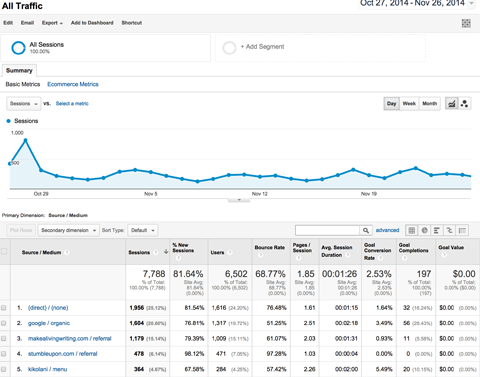Viewport: 480px width, 377px height.
Task: Click Add to Dashboard
Action: tap(92, 23)
